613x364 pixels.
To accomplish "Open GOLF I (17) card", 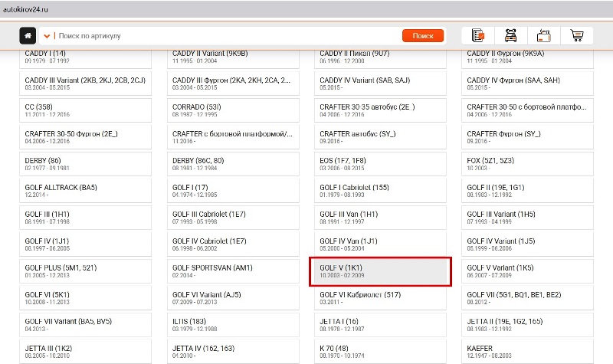I will [233, 190].
